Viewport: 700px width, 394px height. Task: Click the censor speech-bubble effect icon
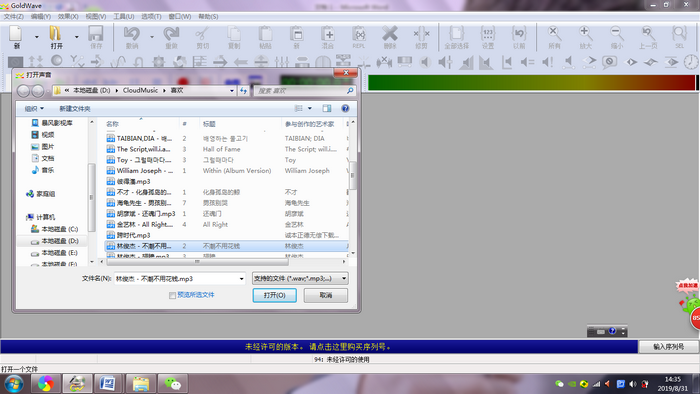pyautogui.click(x=609, y=62)
